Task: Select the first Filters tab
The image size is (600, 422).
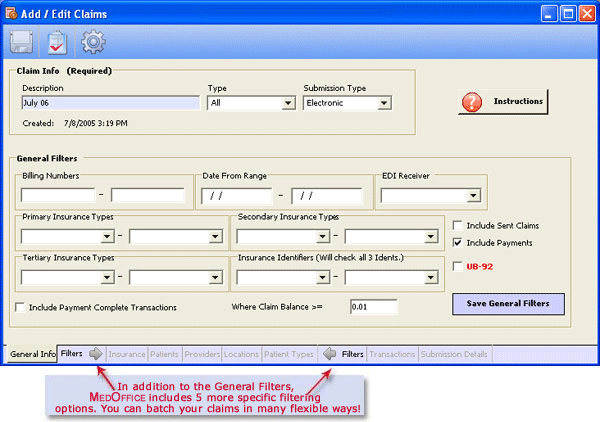Action: (x=71, y=354)
